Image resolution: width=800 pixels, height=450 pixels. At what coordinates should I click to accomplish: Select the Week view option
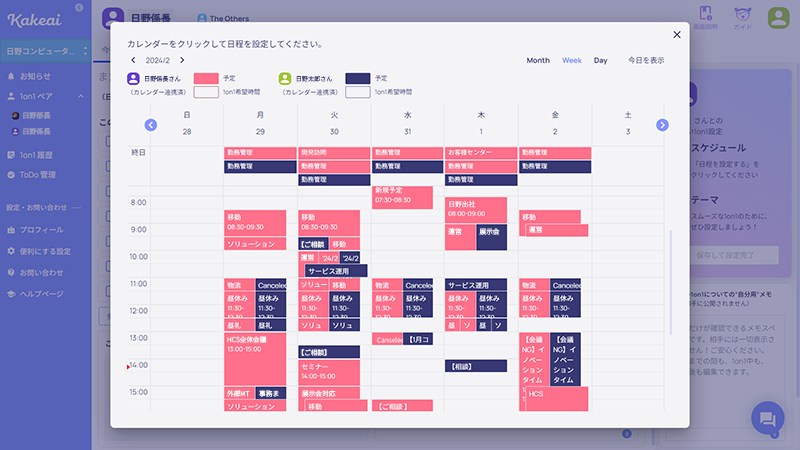(x=572, y=61)
